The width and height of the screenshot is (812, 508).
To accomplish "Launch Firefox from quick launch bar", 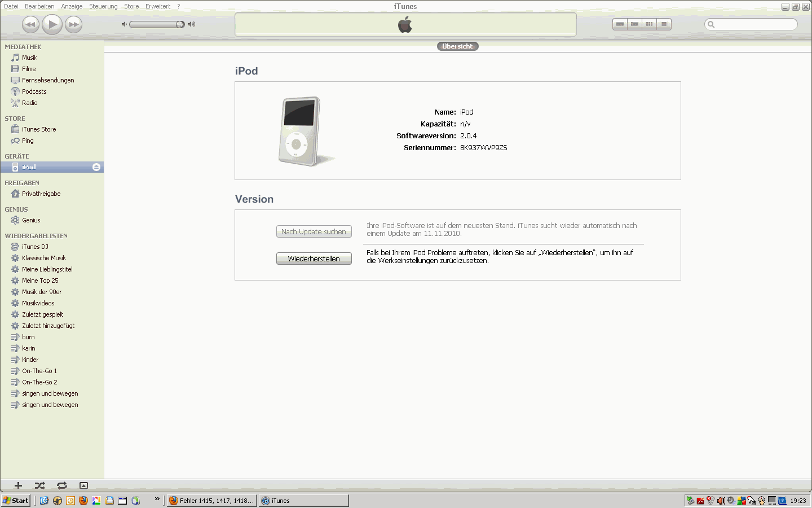I will coord(83,501).
